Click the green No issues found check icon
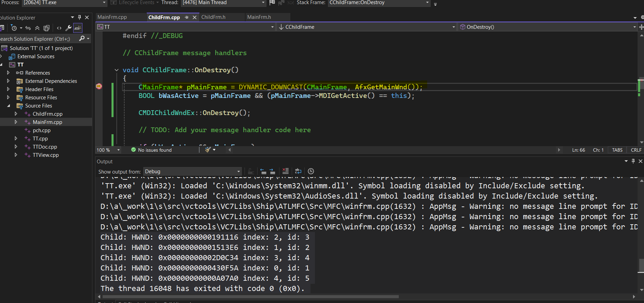644x303 pixels. point(134,150)
